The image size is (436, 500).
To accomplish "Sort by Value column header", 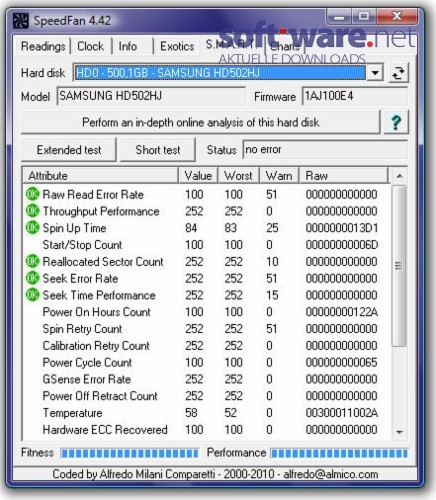I will (198, 176).
